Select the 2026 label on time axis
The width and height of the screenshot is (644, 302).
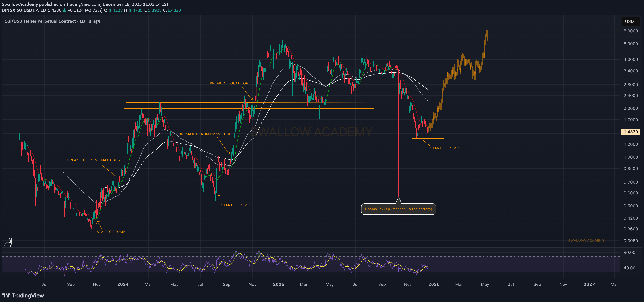coord(434,284)
